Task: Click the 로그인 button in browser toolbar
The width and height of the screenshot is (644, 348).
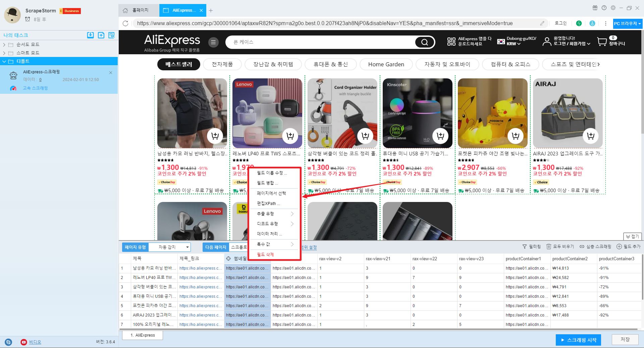Action: coord(560,23)
